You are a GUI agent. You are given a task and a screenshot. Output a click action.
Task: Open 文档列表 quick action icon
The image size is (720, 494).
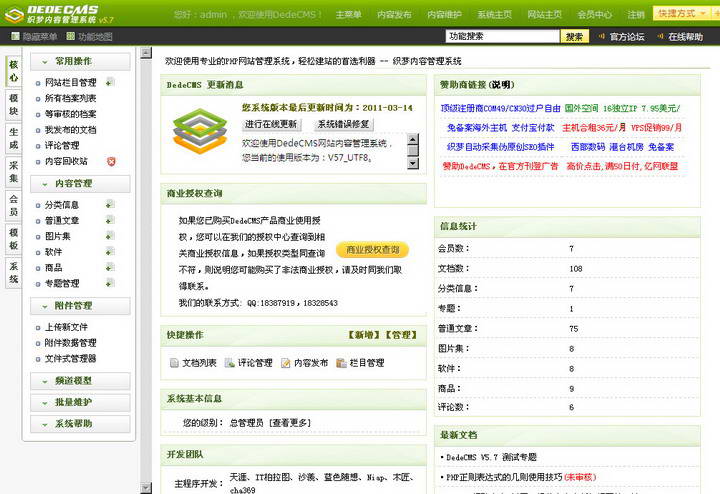[174, 363]
